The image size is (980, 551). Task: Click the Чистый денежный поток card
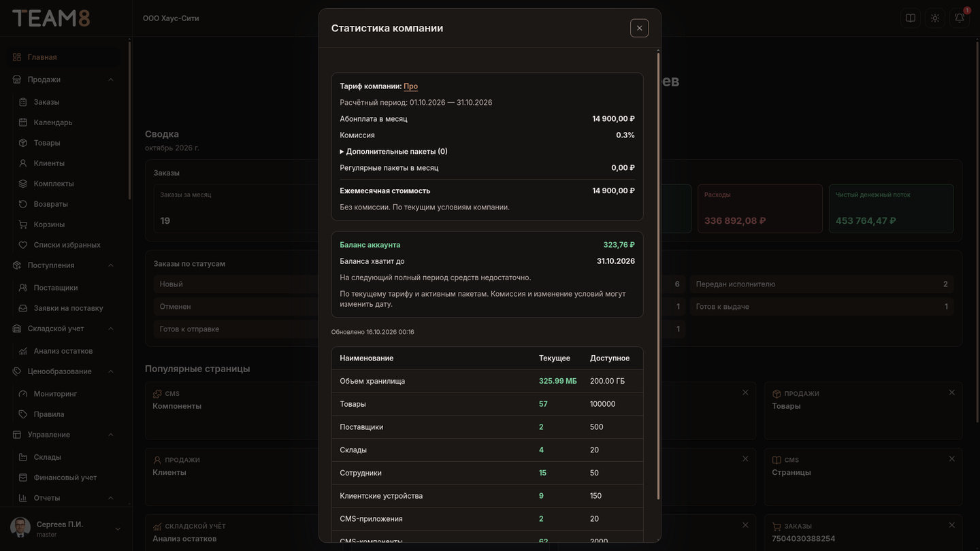pyautogui.click(x=892, y=209)
